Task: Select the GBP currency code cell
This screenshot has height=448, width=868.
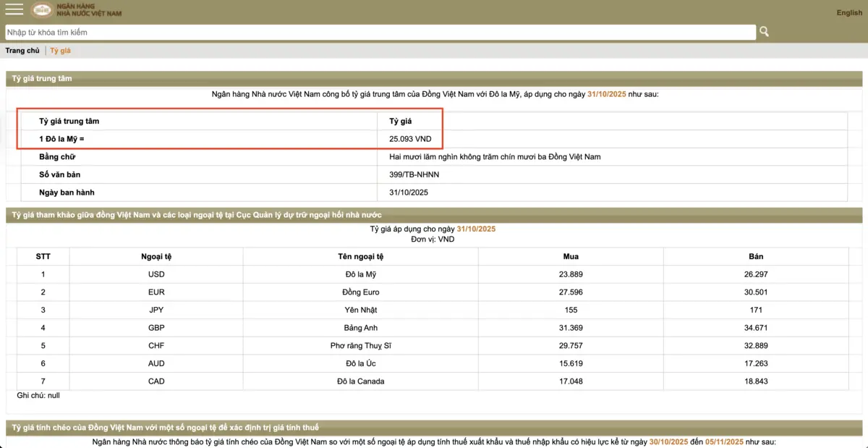Action: pyautogui.click(x=156, y=328)
